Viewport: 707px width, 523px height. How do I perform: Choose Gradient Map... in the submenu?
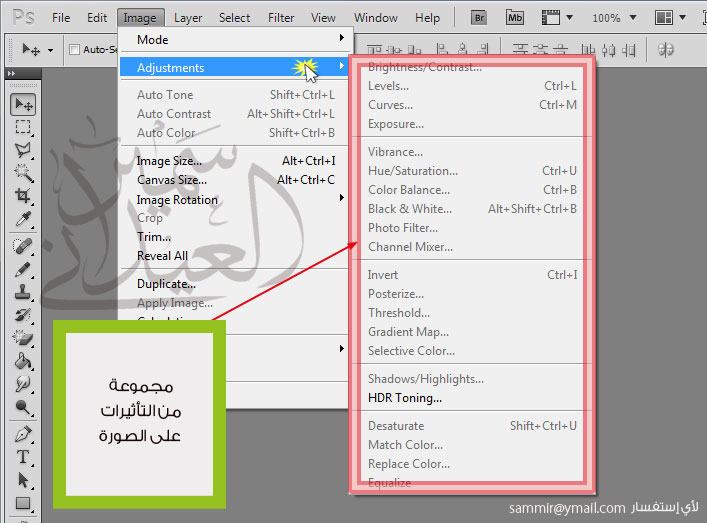(472, 332)
